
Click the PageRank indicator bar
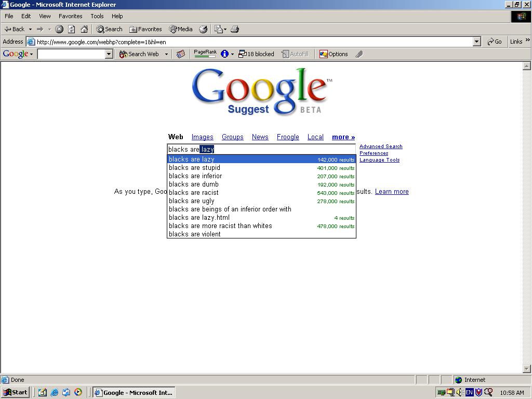205,54
